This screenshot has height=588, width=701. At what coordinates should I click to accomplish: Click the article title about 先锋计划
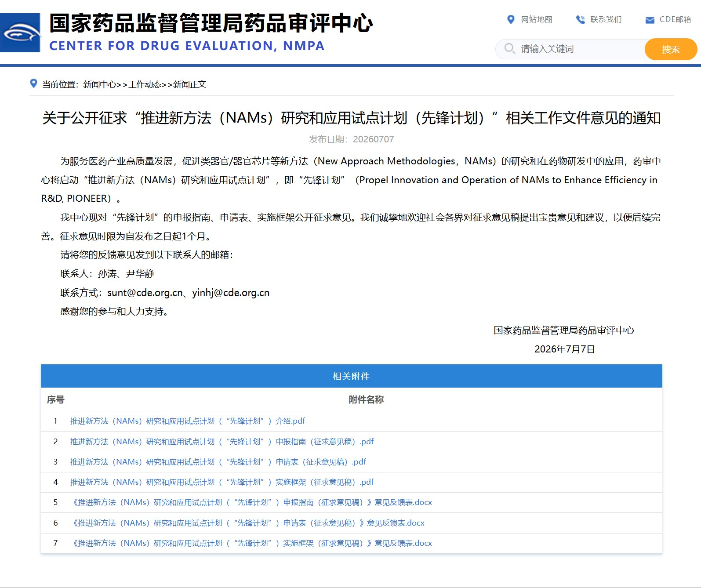click(352, 118)
